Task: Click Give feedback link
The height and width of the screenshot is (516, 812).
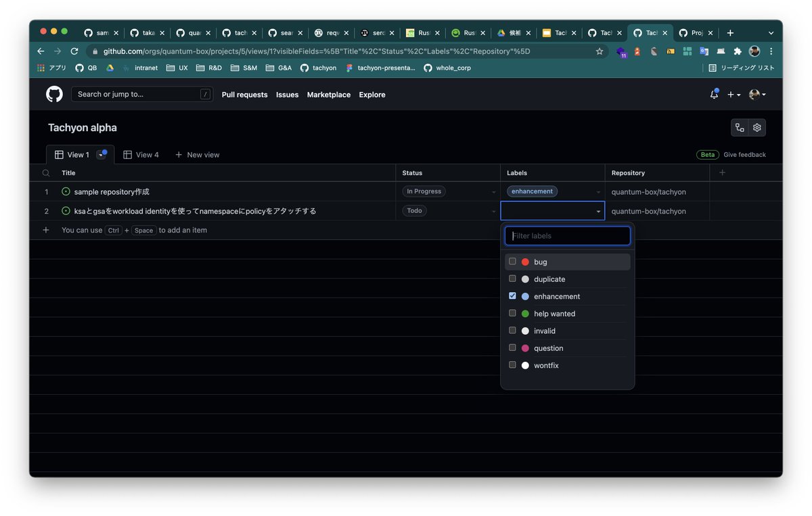Action: click(744, 155)
